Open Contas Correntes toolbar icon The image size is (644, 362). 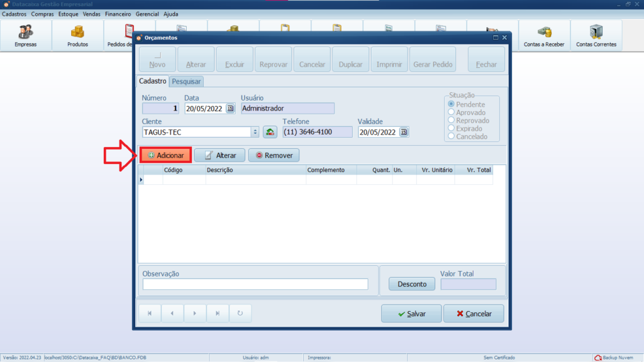pos(596,35)
